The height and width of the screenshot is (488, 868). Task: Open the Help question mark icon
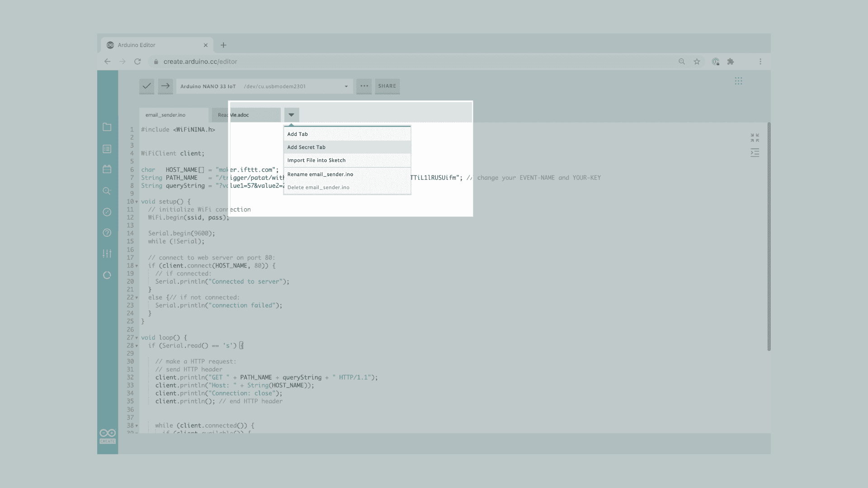[107, 233]
